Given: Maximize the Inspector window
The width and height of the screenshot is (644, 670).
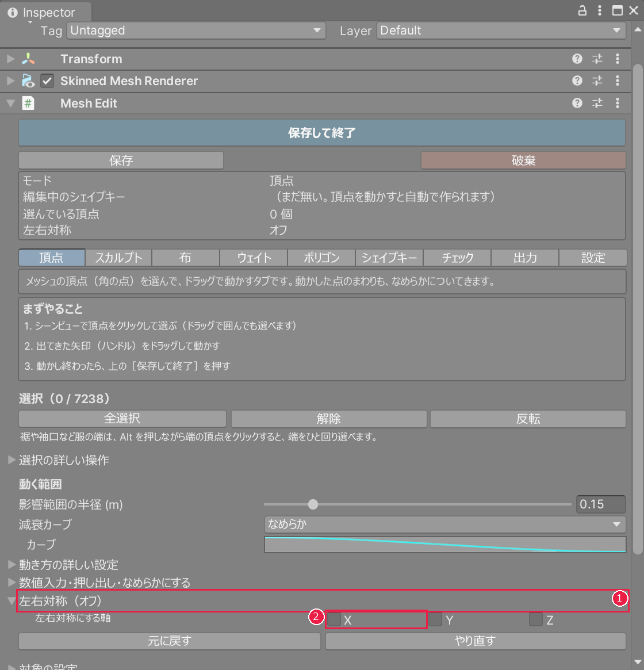Looking at the screenshot, I should [x=617, y=11].
